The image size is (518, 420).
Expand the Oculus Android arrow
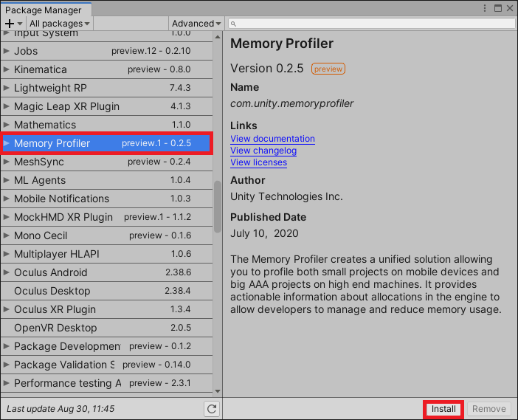click(x=7, y=272)
